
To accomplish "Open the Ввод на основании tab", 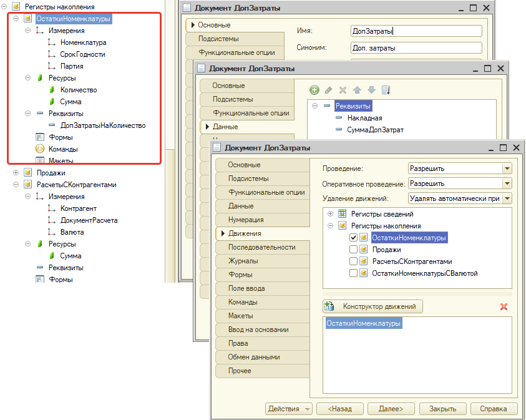I will [x=262, y=330].
